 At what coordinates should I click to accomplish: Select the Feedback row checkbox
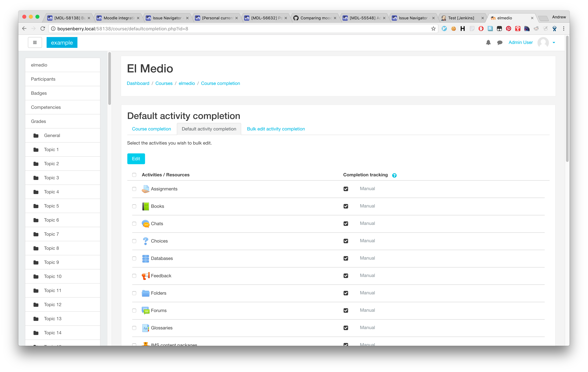pyautogui.click(x=134, y=276)
